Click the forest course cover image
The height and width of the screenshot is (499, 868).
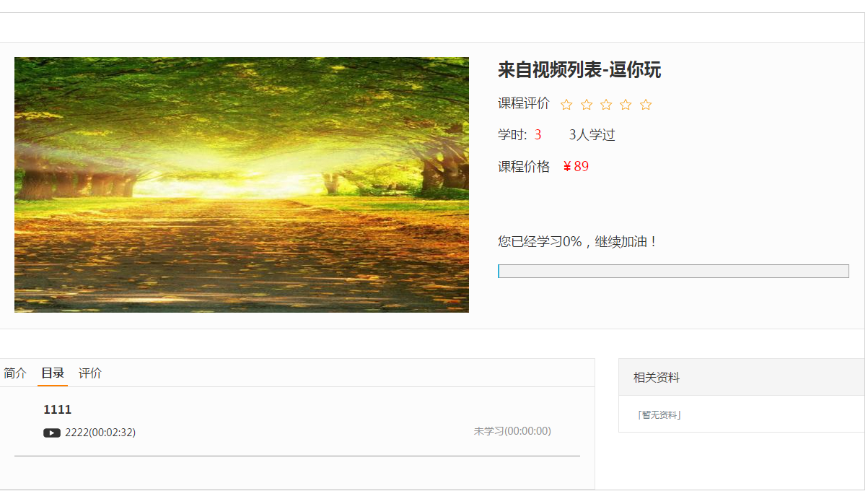click(x=242, y=185)
